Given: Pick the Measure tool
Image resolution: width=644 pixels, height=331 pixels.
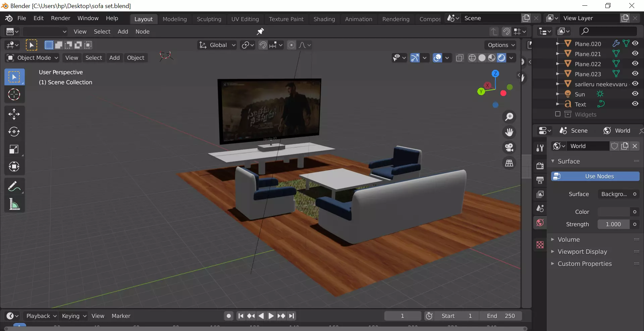Looking at the screenshot, I should click(14, 204).
